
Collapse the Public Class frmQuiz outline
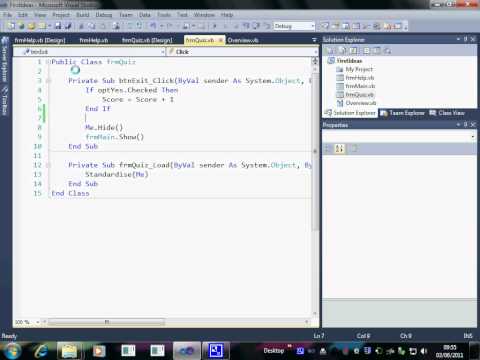click(48, 62)
